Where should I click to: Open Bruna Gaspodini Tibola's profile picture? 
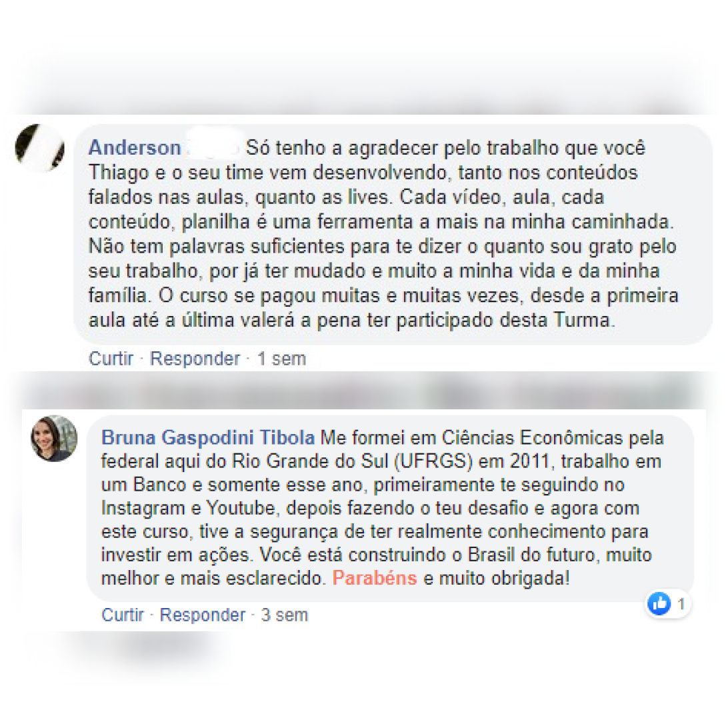54,438
